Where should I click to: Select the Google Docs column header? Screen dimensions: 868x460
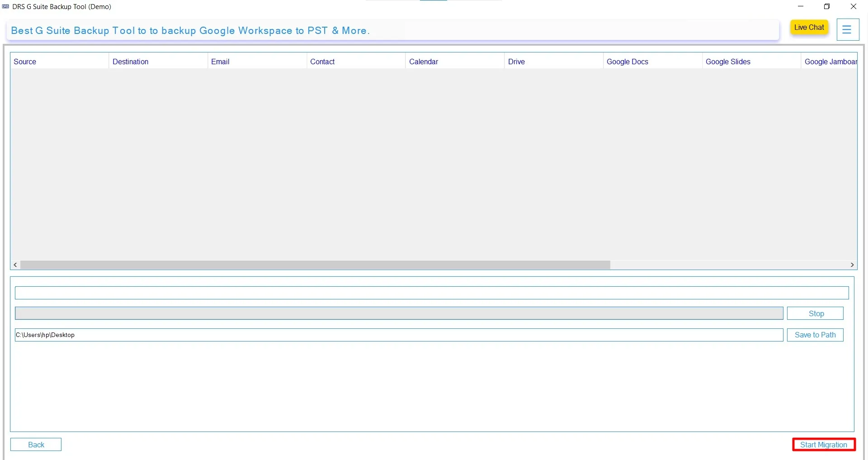pos(653,62)
